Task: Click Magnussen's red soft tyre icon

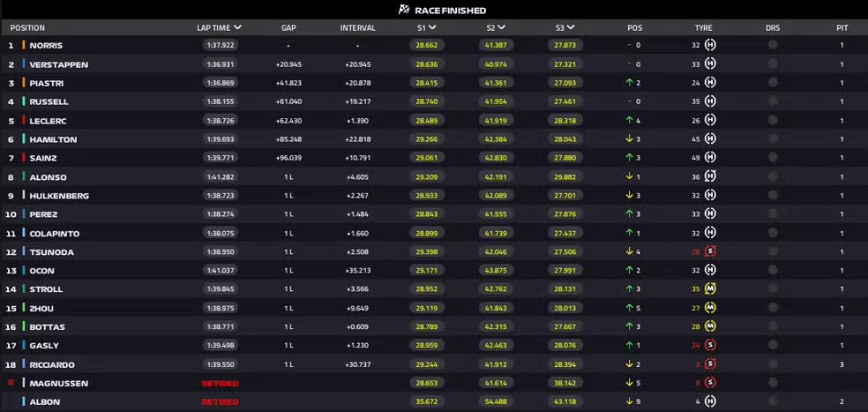Action: [x=711, y=383]
